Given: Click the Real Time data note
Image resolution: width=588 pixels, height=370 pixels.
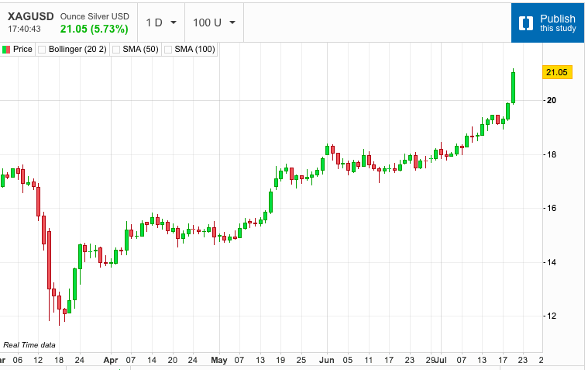Looking at the screenshot, I should [x=29, y=344].
